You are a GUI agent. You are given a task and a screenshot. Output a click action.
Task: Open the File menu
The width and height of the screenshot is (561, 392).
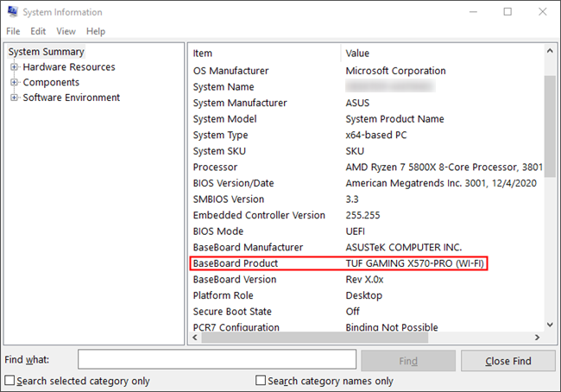pos(13,31)
